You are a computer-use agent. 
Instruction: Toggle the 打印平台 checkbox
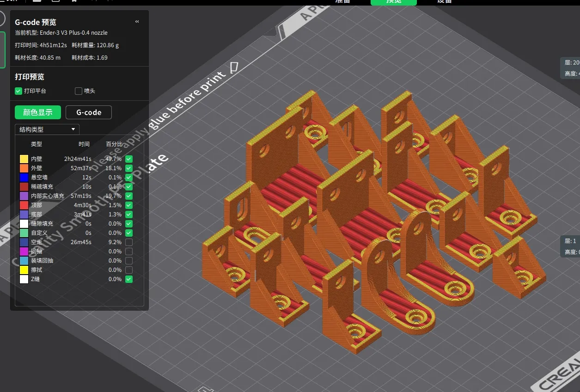[x=18, y=91]
